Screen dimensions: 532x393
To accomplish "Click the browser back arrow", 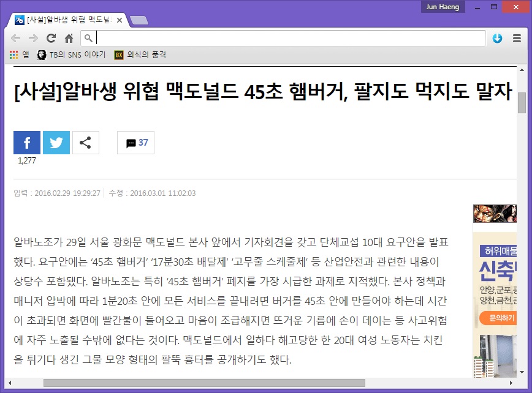I will [15, 39].
